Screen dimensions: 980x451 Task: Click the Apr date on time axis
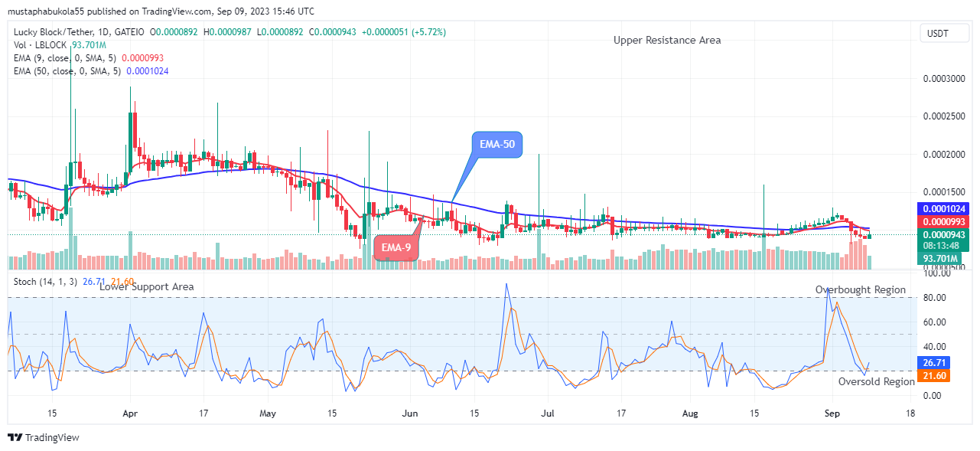(129, 413)
